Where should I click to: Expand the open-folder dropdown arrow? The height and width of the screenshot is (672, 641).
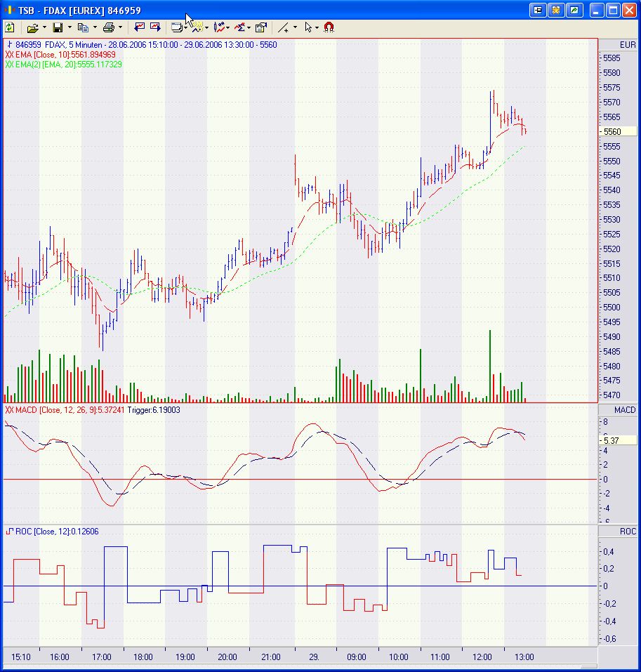click(x=44, y=27)
